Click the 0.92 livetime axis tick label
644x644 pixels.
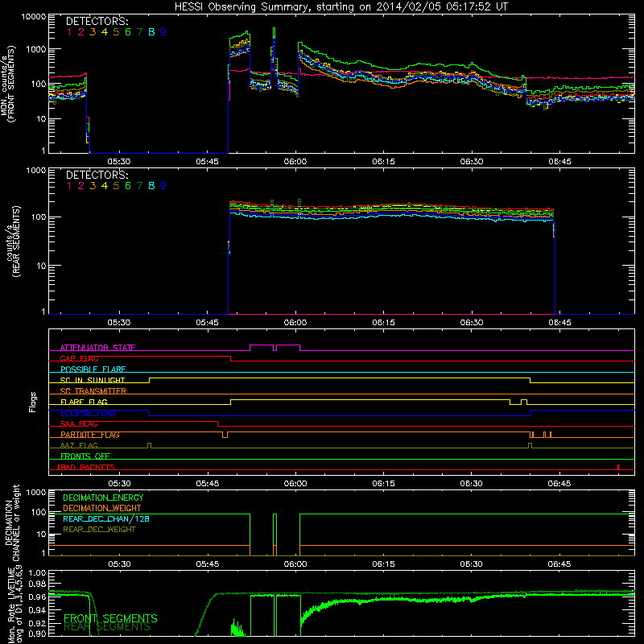pyautogui.click(x=37, y=623)
